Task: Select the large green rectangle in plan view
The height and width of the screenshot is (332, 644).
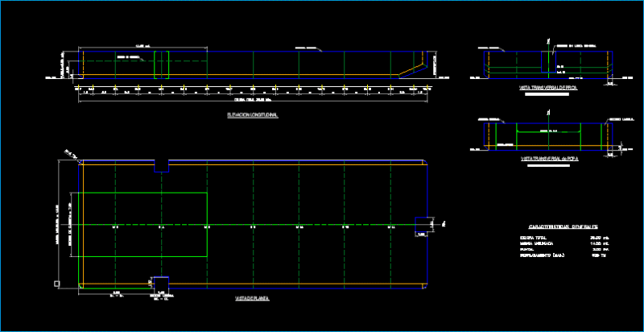Action: (142, 224)
